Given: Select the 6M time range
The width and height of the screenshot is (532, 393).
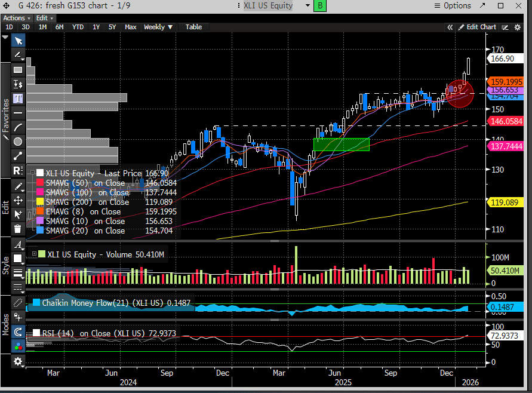Looking at the screenshot, I should pos(59,27).
